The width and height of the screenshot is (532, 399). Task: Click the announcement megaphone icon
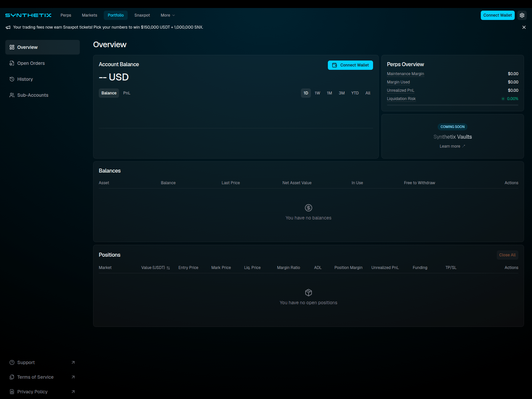8,27
